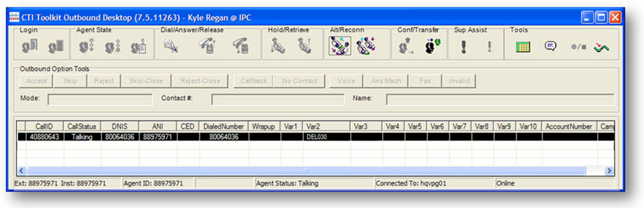Screen dimensions: 644x208
Task: Click into the Name field
Action: coord(500,99)
